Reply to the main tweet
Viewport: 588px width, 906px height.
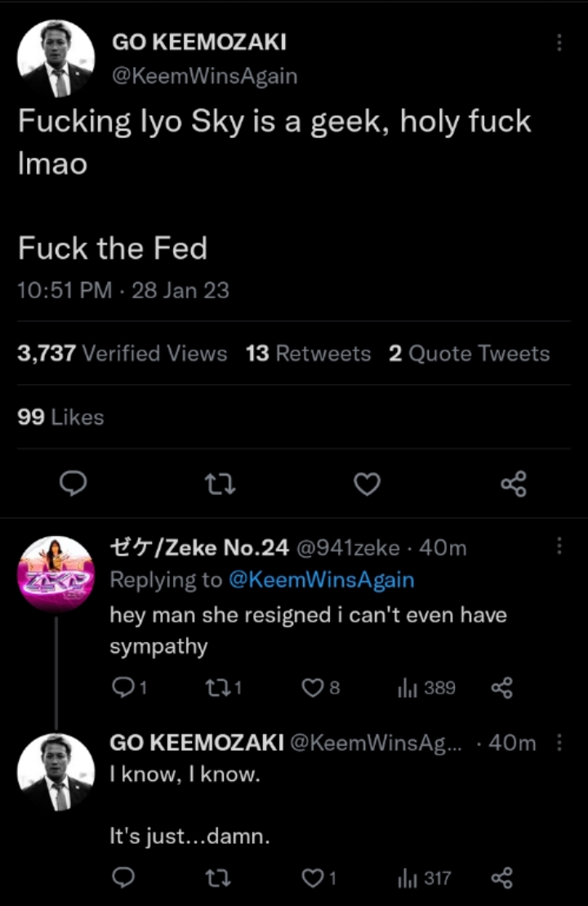pos(74,485)
